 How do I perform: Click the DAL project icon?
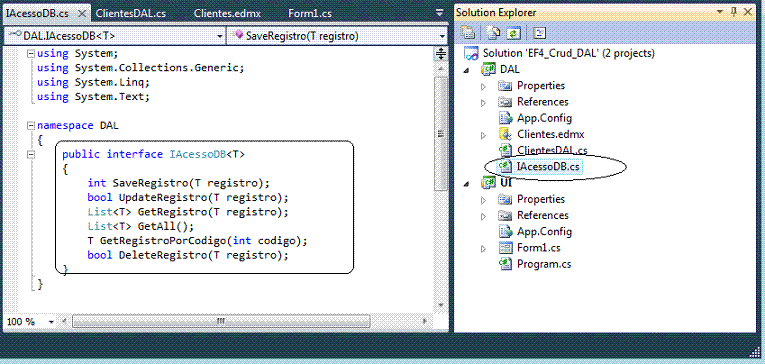488,69
